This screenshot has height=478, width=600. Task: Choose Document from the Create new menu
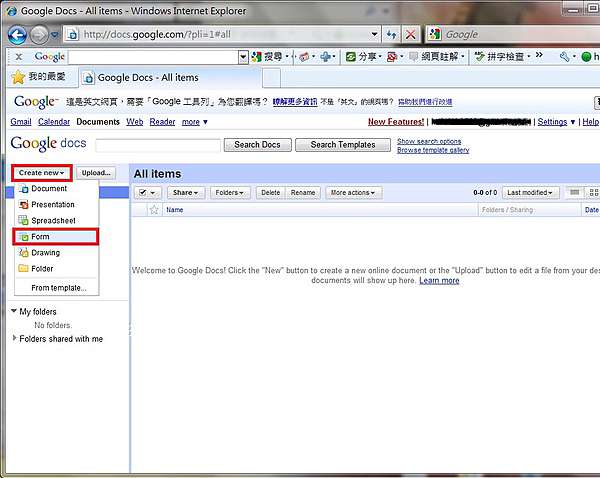pyautogui.click(x=56, y=189)
